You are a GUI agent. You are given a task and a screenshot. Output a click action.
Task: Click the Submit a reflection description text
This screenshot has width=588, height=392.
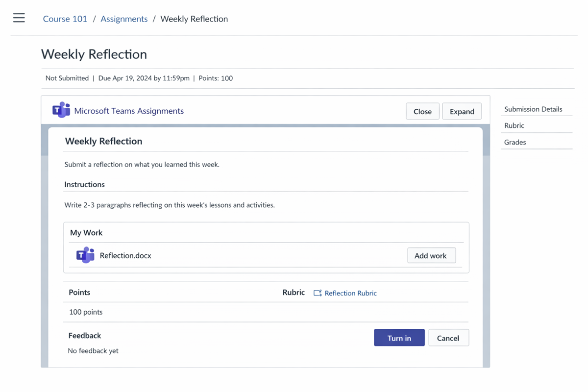coord(142,164)
